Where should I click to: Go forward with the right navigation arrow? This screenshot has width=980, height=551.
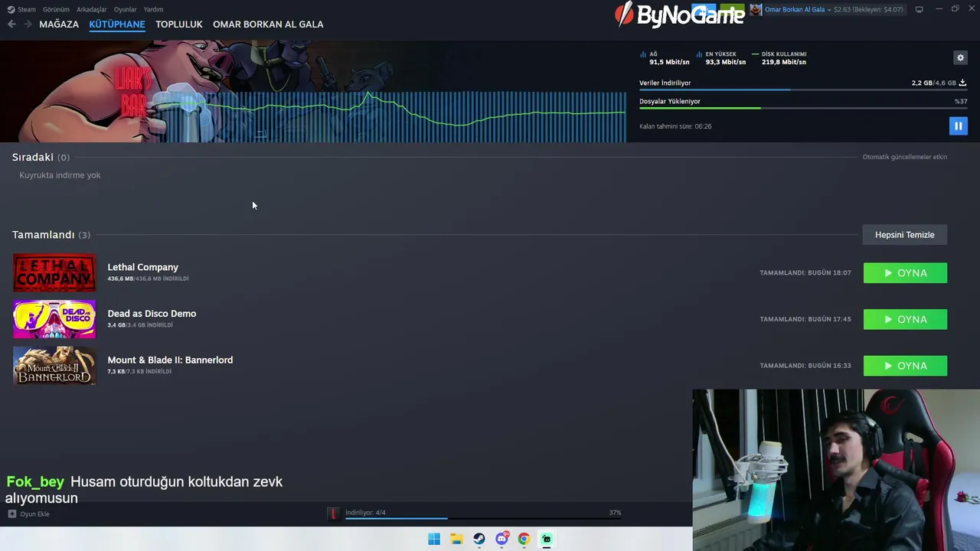28,24
